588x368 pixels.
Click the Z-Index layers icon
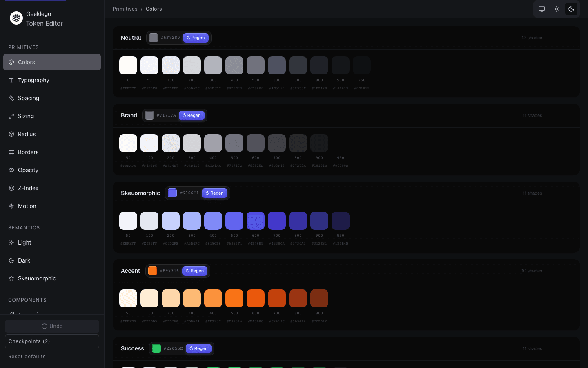[11, 188]
